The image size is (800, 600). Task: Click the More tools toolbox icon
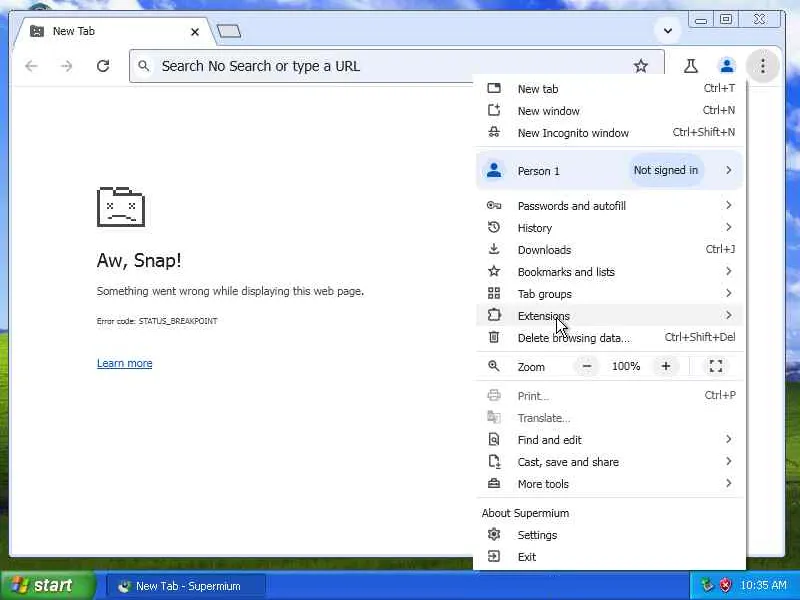[x=494, y=483]
